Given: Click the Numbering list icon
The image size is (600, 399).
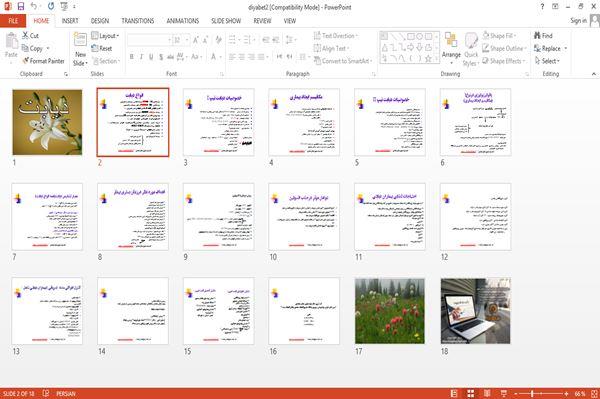Looking at the screenshot, I should click(x=248, y=40).
